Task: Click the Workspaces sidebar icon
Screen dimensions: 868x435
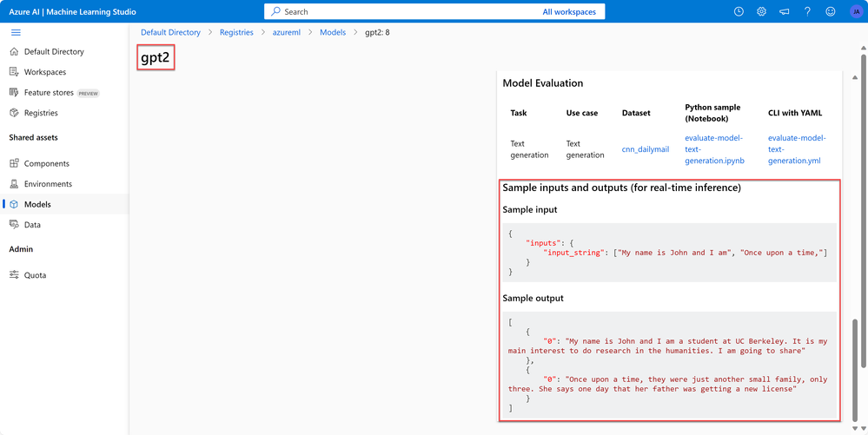Action: click(x=15, y=72)
